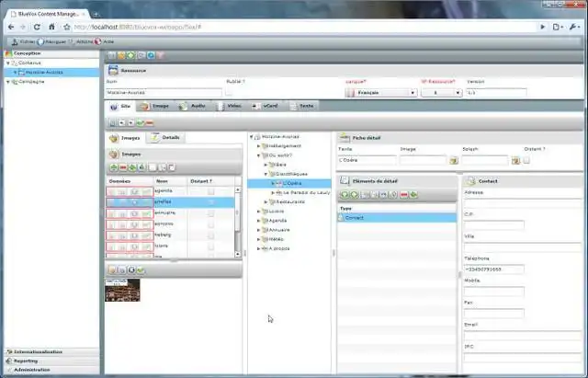Go to the browser home page

point(51,27)
